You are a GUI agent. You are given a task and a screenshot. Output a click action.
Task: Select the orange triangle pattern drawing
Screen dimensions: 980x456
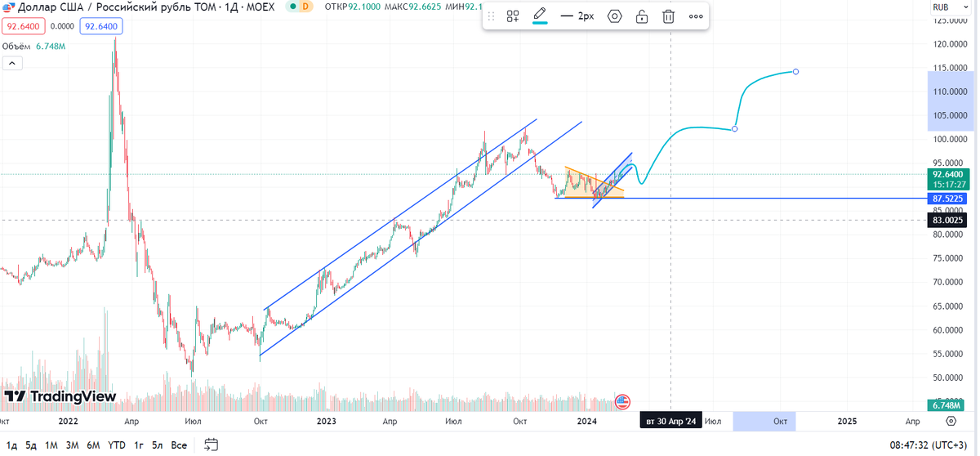point(594,184)
